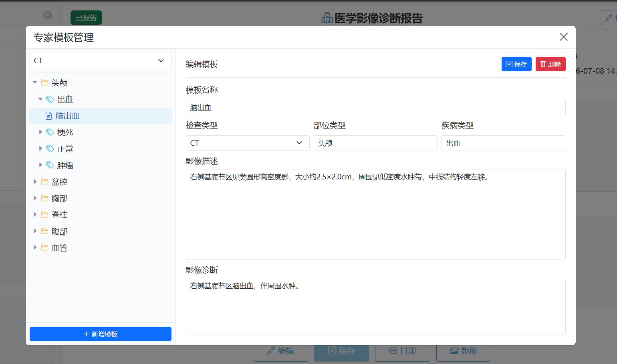
Task: Click the 肿瘤 tag icon
Action: (x=50, y=165)
